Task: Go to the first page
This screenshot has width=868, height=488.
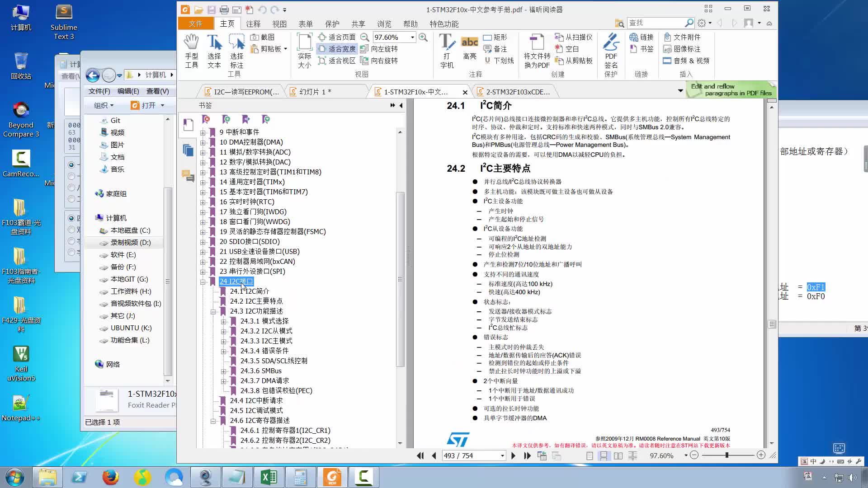Action: click(420, 455)
